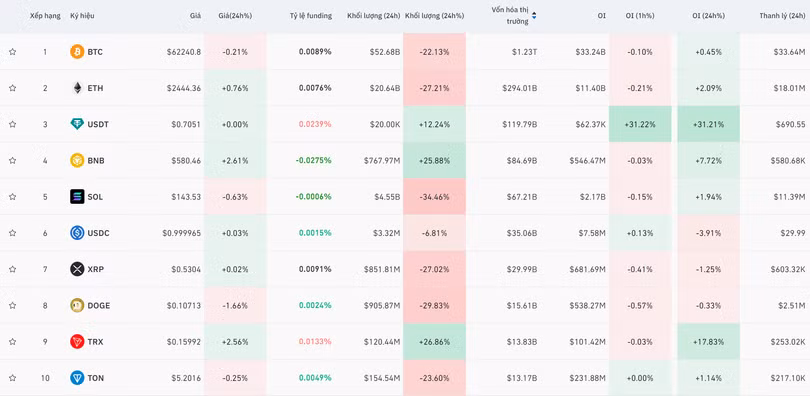Star the BNB row
Screen dimensions: 810x396
12,161
